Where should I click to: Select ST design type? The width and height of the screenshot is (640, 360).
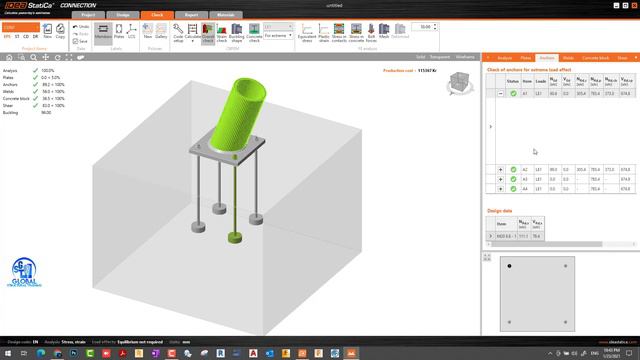coord(17,36)
